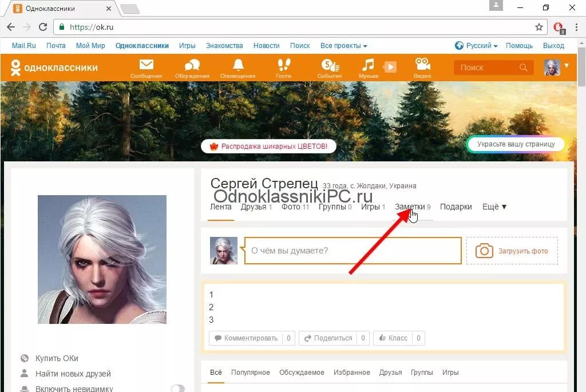Click the browser back arrow

[x=11, y=27]
